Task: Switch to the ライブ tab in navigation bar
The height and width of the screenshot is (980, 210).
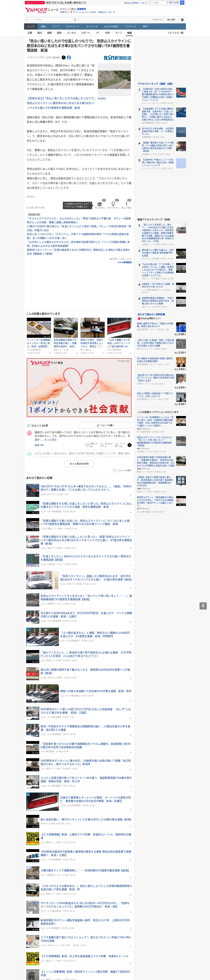Action: 56,27
